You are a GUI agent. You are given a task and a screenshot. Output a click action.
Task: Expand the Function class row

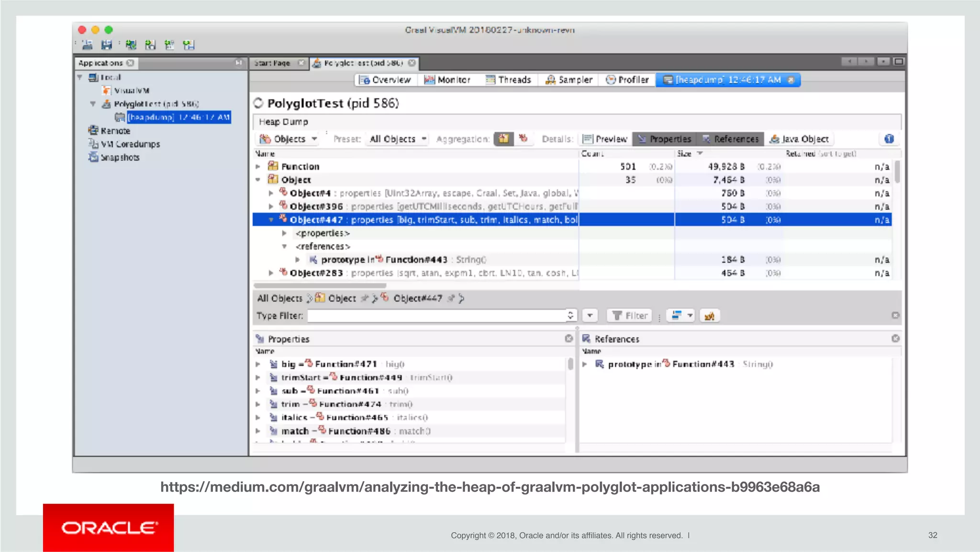click(x=258, y=167)
